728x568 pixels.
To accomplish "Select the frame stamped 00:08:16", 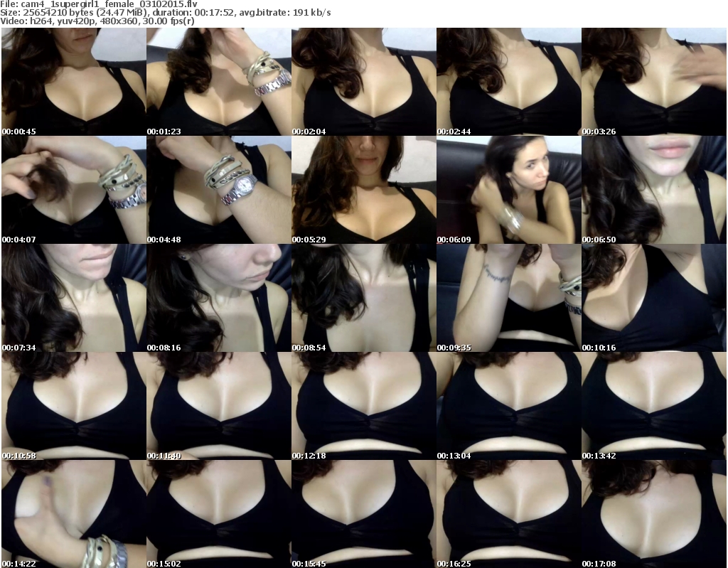I will (219, 298).
